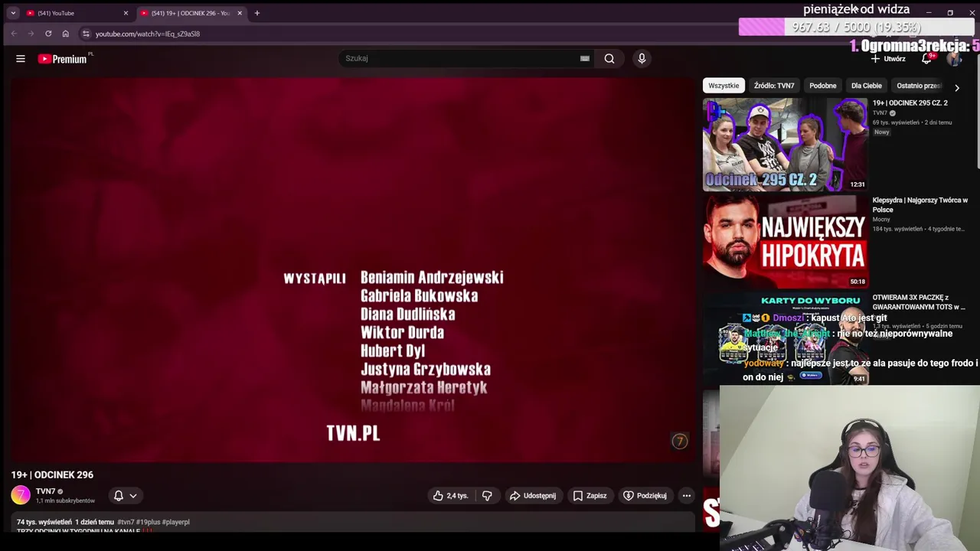Click the Udostępnij share button
Image resolution: width=980 pixels, height=551 pixels.
click(x=532, y=496)
